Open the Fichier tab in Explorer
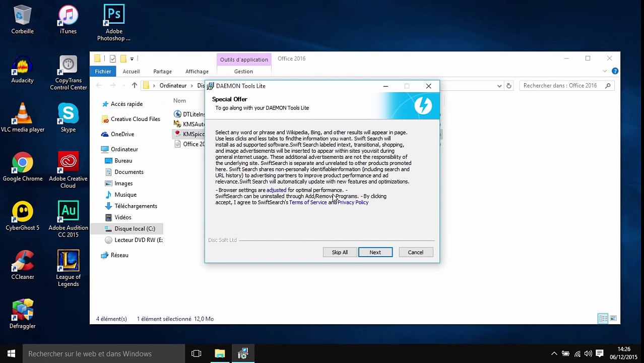 [x=103, y=71]
